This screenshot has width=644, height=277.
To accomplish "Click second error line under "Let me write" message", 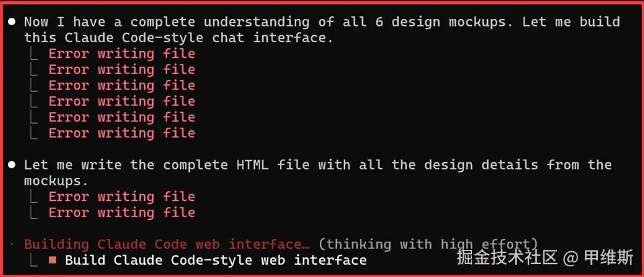I will (x=122, y=213).
